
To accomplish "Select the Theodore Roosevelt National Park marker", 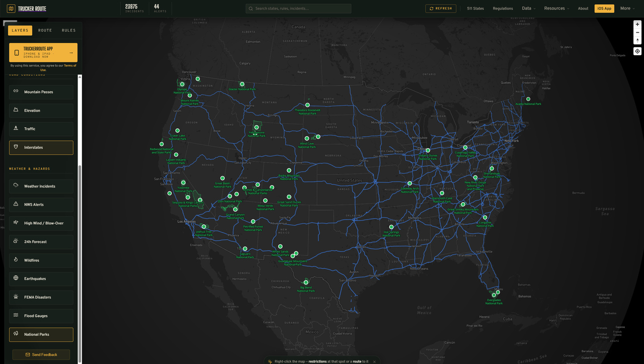I will [307, 105].
